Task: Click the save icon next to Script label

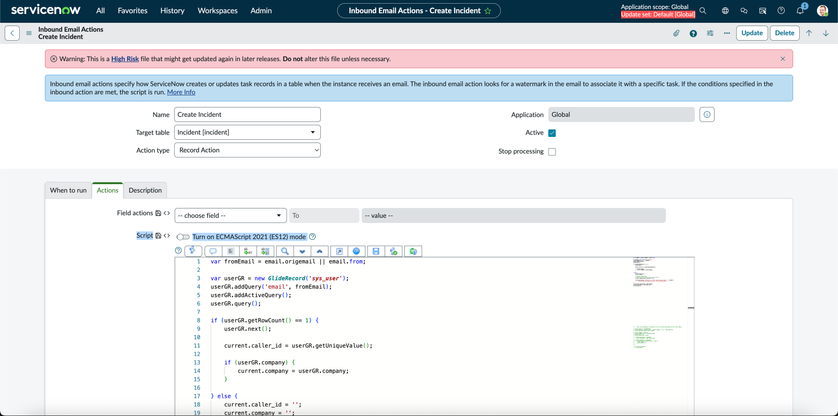Action: tap(158, 235)
